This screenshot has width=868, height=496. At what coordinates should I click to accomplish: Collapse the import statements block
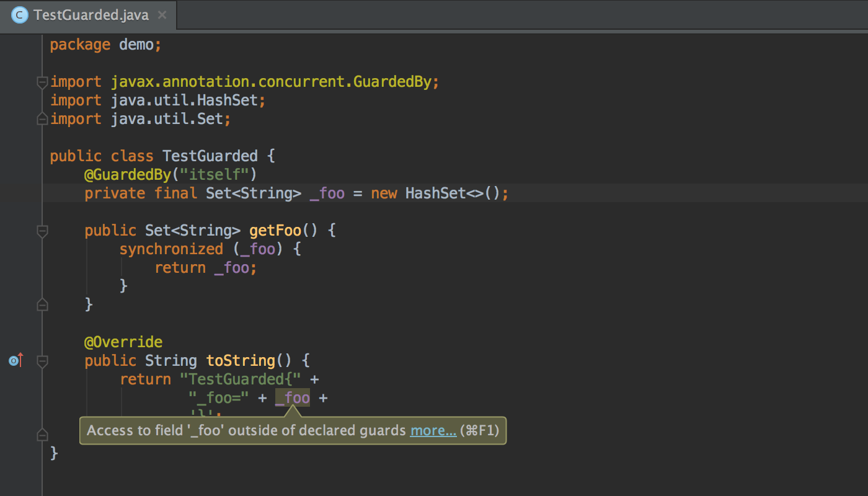coord(42,81)
